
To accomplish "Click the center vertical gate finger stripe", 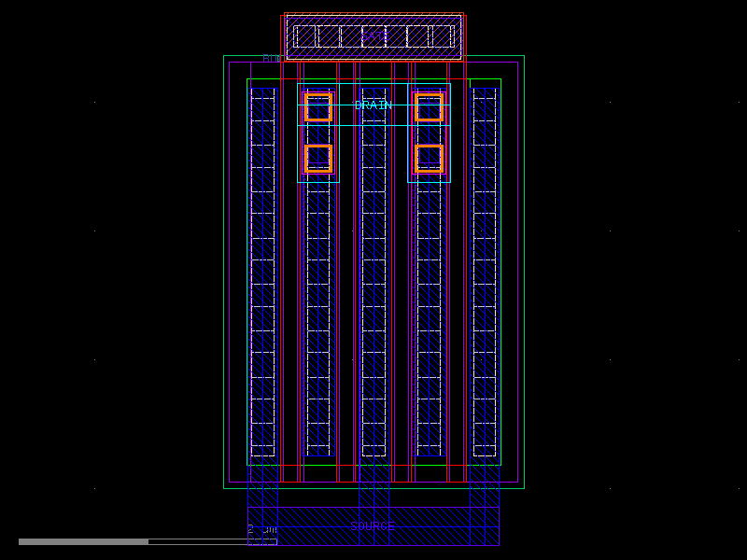I will pos(373,280).
